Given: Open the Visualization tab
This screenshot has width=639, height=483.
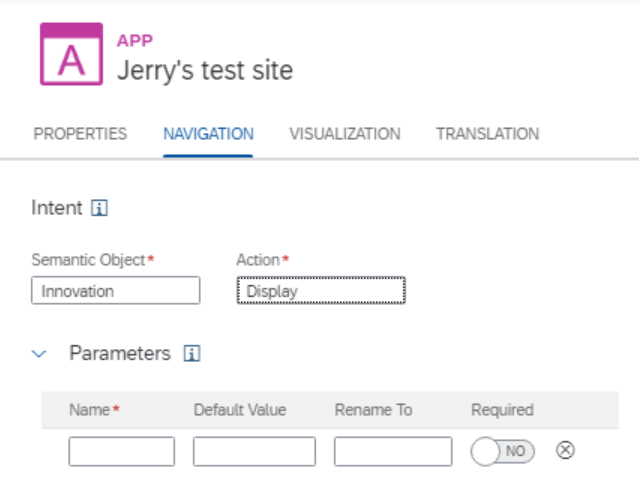Looking at the screenshot, I should (x=345, y=134).
